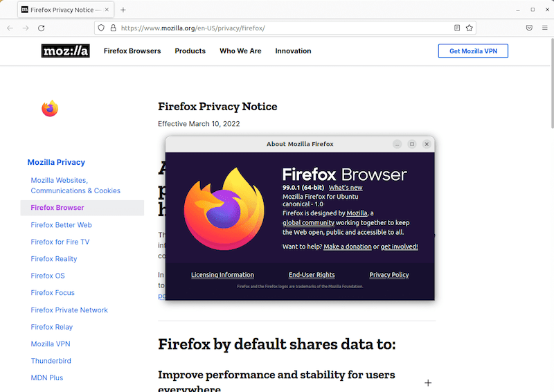Screen dimensions: 554x392
Task: Close the Firefox Privacy Notice tab
Action: coord(107,10)
